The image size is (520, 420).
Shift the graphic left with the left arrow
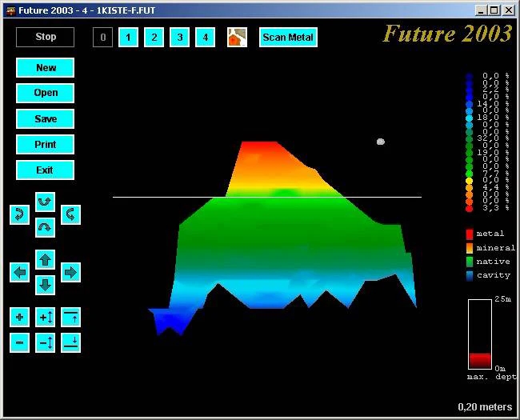[x=19, y=272]
